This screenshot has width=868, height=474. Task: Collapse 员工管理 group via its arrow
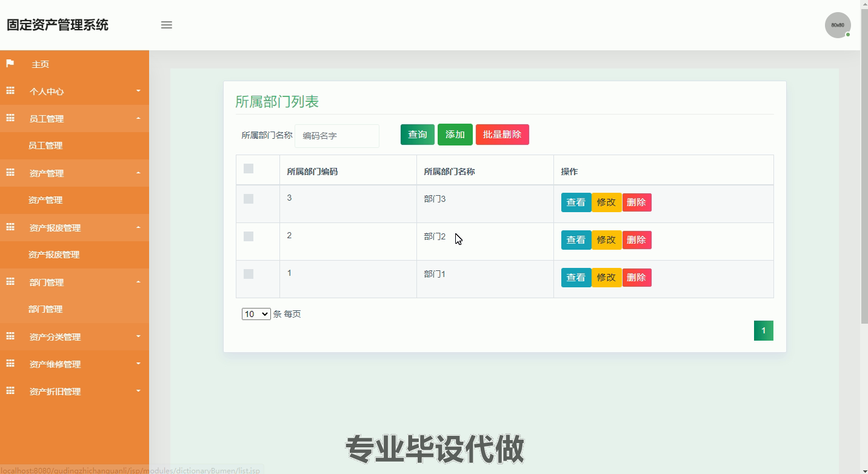coord(138,118)
